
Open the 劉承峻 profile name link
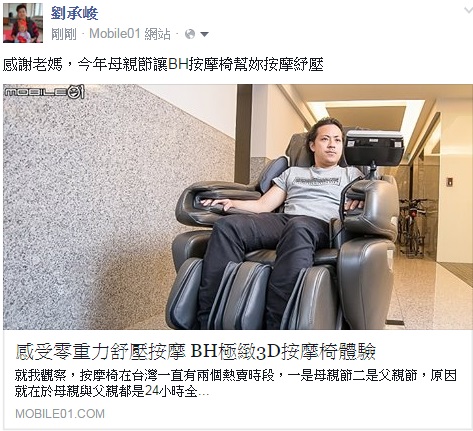click(74, 14)
